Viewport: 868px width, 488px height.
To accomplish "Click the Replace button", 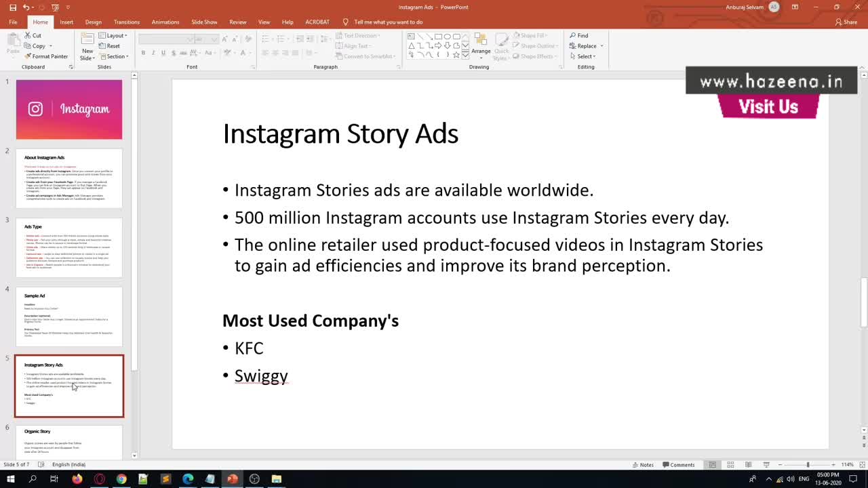I will 583,46.
